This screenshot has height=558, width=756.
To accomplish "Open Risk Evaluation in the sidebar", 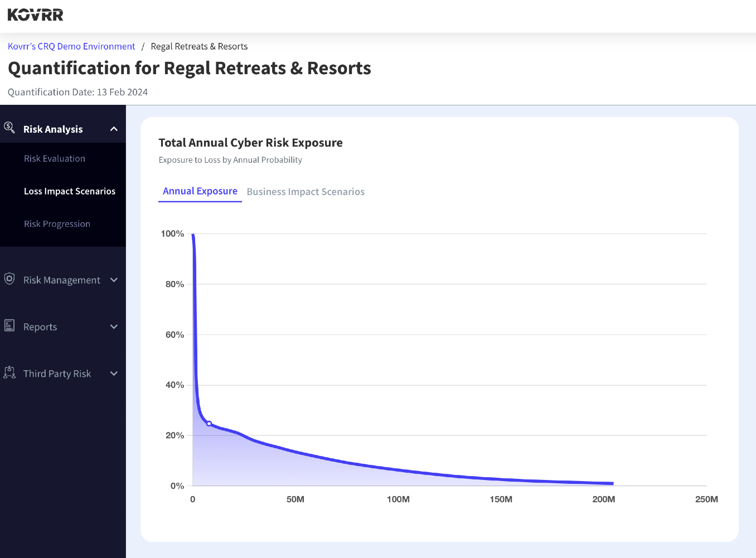I will (x=55, y=159).
